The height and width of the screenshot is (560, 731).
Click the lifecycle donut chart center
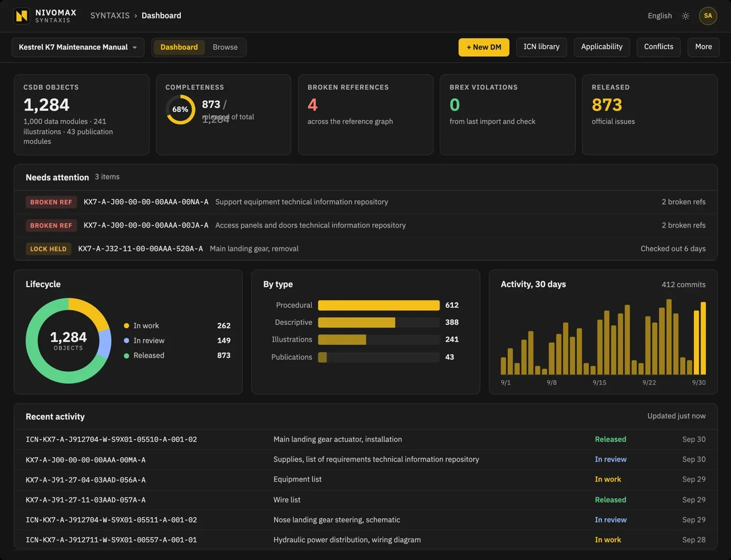tap(68, 341)
